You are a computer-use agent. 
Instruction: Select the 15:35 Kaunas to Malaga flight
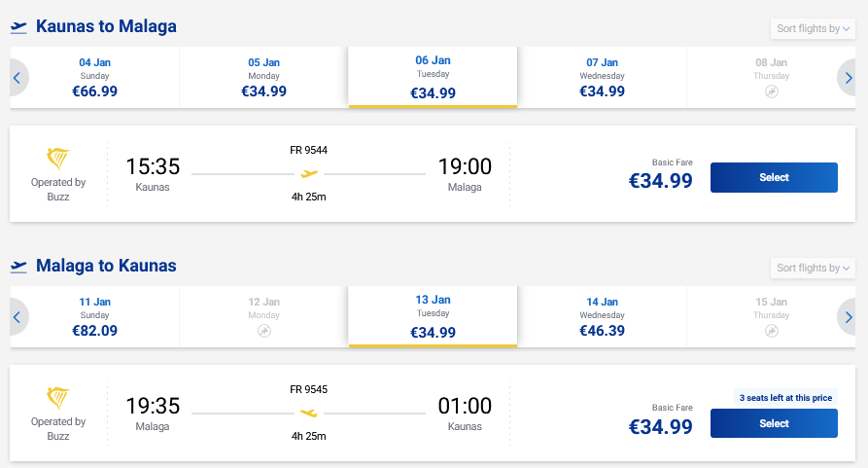[774, 177]
